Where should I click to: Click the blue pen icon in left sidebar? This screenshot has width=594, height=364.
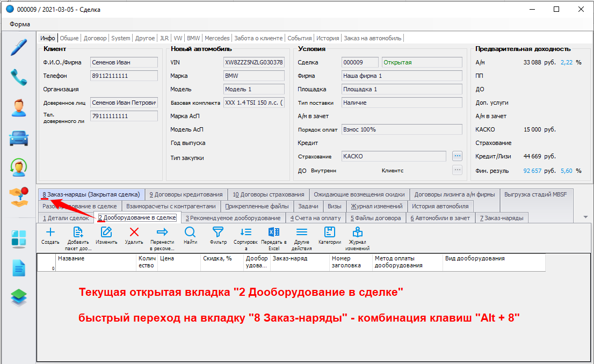[19, 47]
